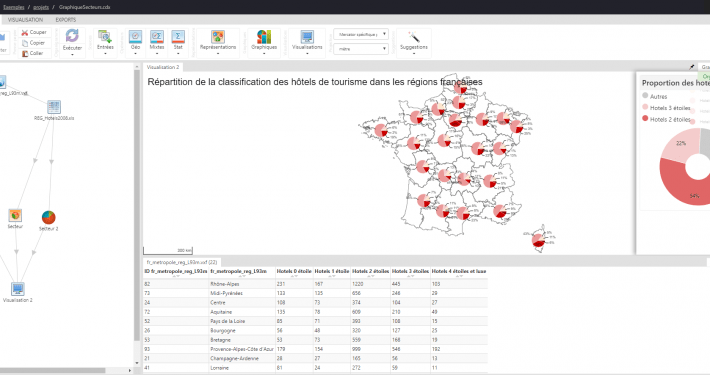Sort by the ID fr_metropole_reg_L93m column arrows

[x=176, y=276]
